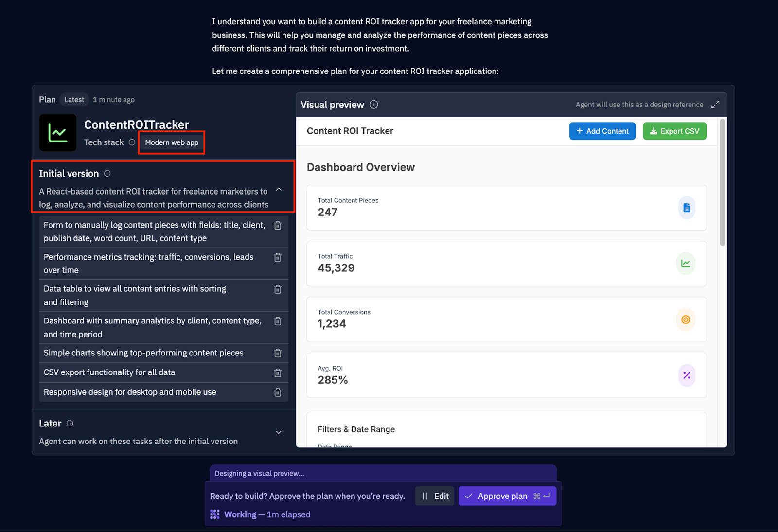Click trash icon for Performance metrics tracking
The width and height of the screenshot is (778, 532).
click(x=278, y=257)
